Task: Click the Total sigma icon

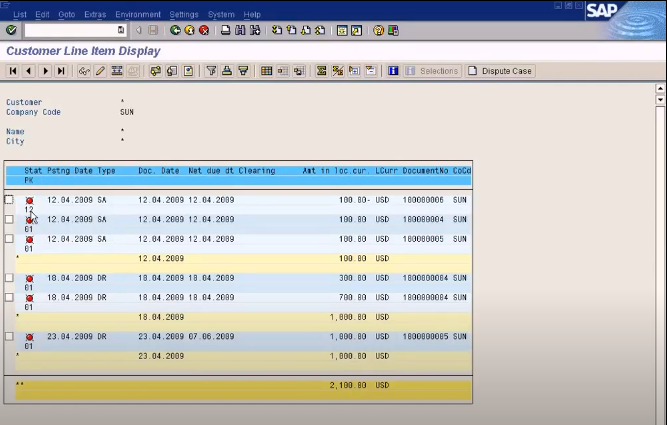Action: (x=322, y=71)
